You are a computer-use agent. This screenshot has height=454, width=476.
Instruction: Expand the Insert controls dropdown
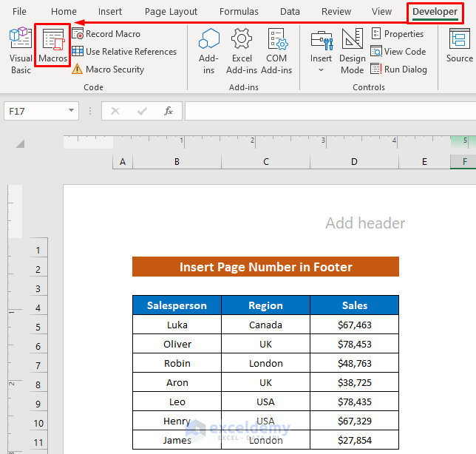click(x=321, y=70)
